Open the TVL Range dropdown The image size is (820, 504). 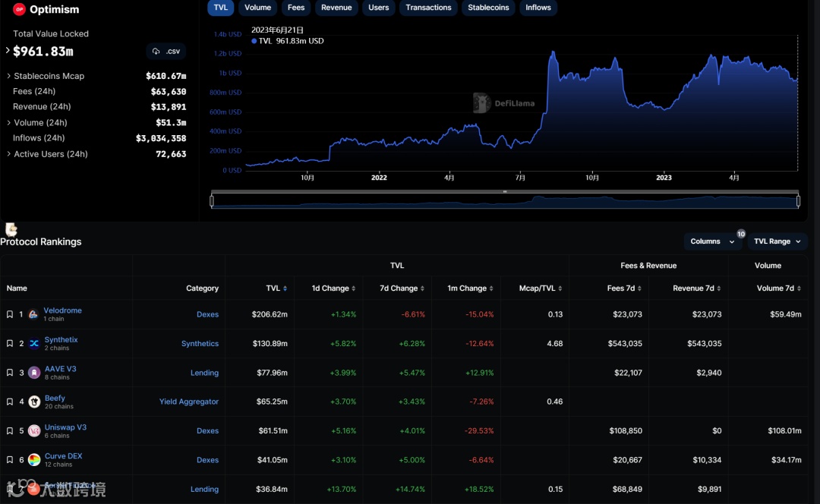777,241
